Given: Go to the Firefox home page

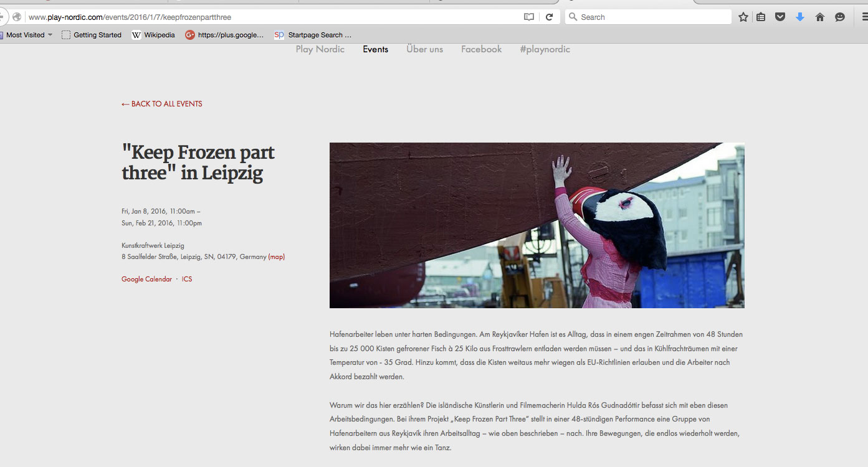Looking at the screenshot, I should pyautogui.click(x=820, y=17).
